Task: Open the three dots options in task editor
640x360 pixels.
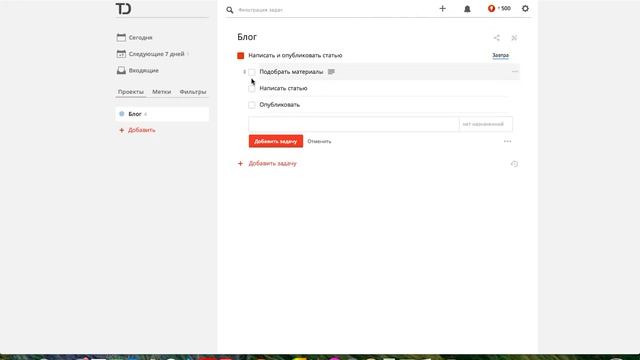Action: [507, 141]
